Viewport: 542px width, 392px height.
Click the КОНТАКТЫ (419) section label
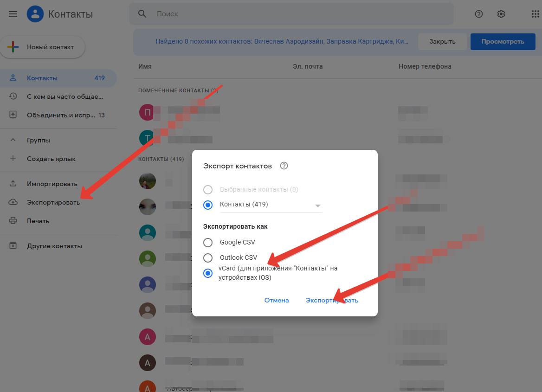click(161, 159)
